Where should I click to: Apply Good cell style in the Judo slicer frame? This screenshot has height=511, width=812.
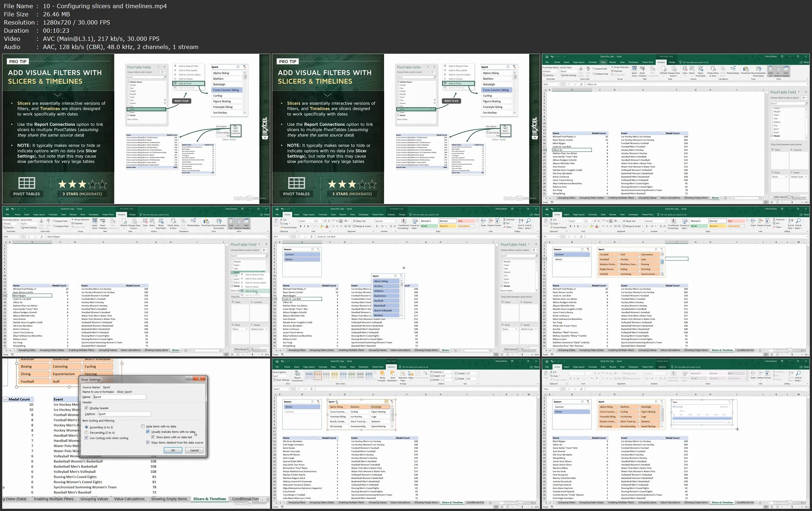point(698,226)
